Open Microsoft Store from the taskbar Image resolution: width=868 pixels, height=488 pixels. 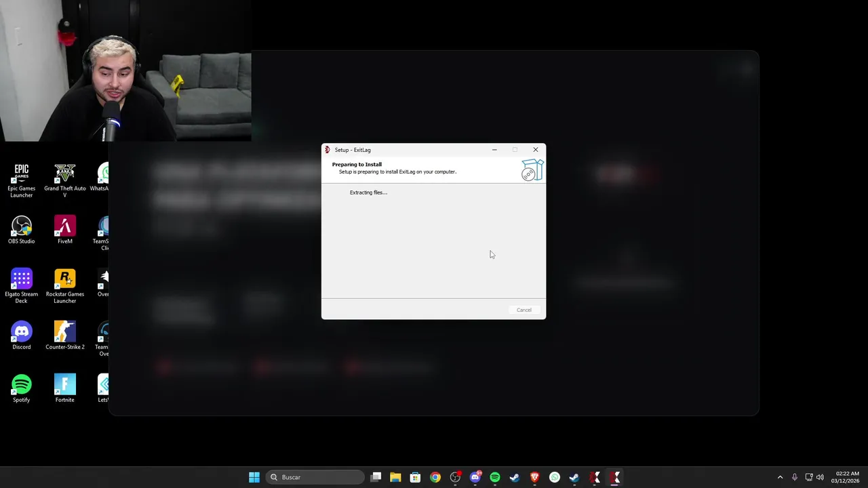click(x=415, y=477)
